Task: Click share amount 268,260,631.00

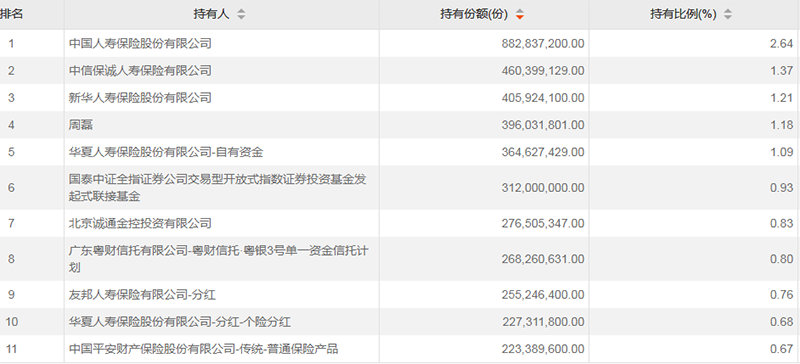Action: coord(543,259)
